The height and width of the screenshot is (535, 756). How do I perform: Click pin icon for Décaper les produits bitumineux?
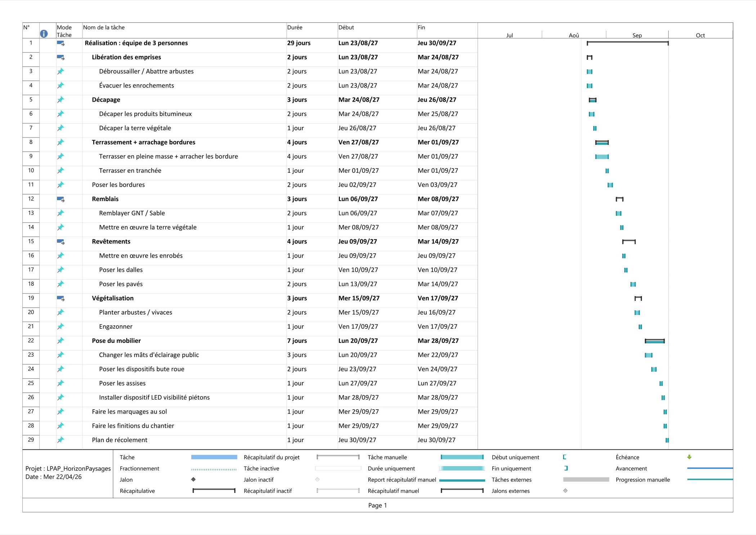[60, 114]
